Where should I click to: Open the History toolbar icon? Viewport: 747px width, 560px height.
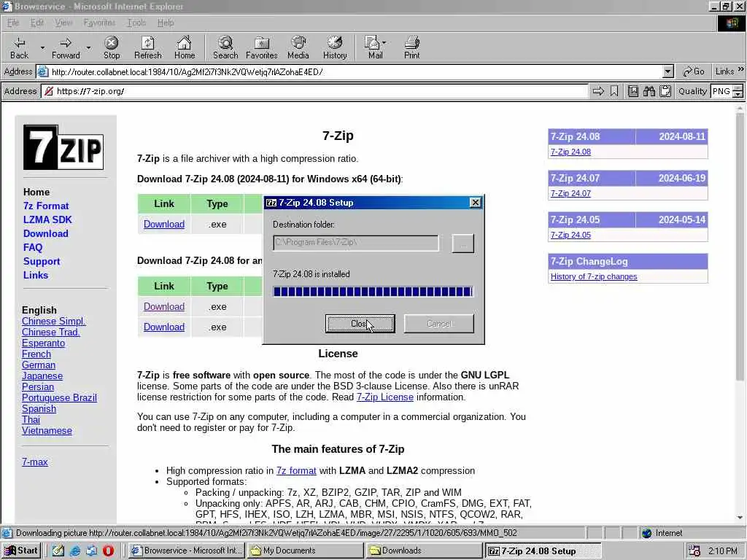(x=335, y=47)
